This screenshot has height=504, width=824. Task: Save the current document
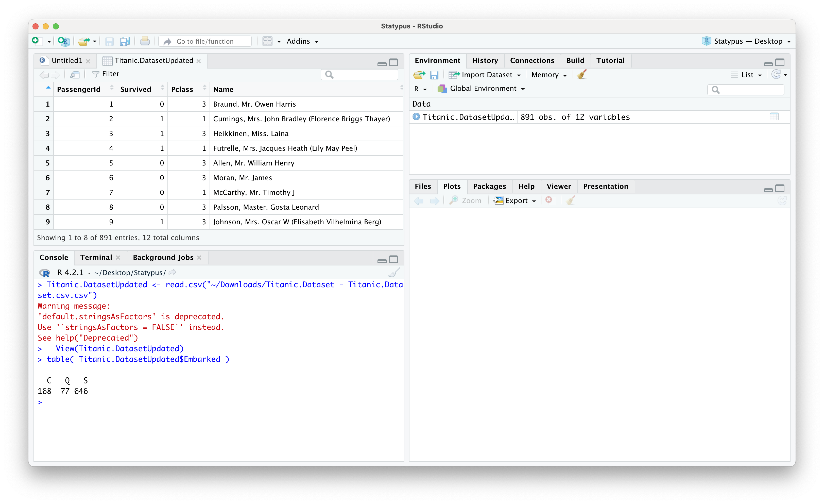pos(109,41)
